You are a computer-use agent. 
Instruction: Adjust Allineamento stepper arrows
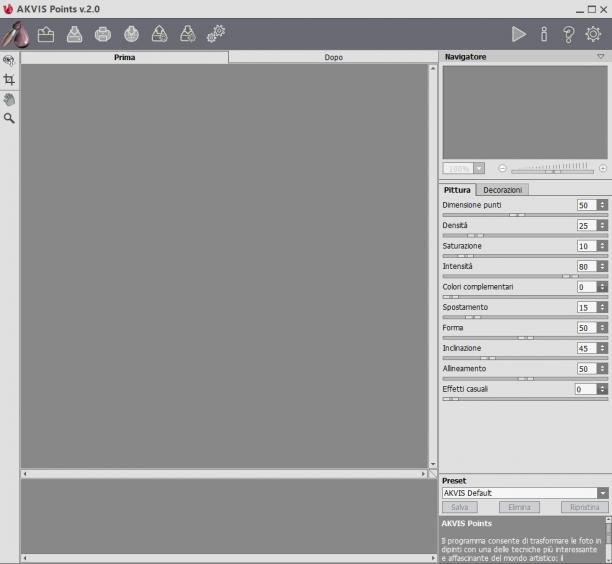tap(603, 369)
